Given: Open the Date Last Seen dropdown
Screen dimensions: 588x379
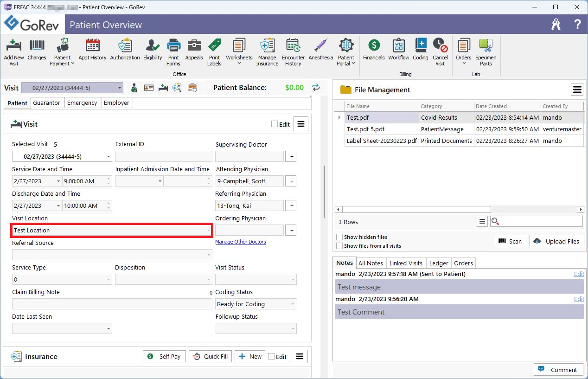Looking at the screenshot, I should click(x=109, y=329).
